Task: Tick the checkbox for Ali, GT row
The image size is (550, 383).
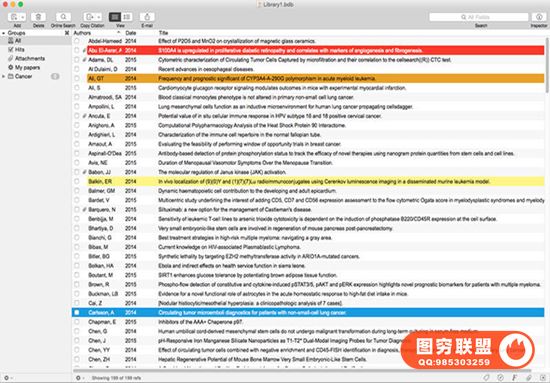Action: (76, 79)
